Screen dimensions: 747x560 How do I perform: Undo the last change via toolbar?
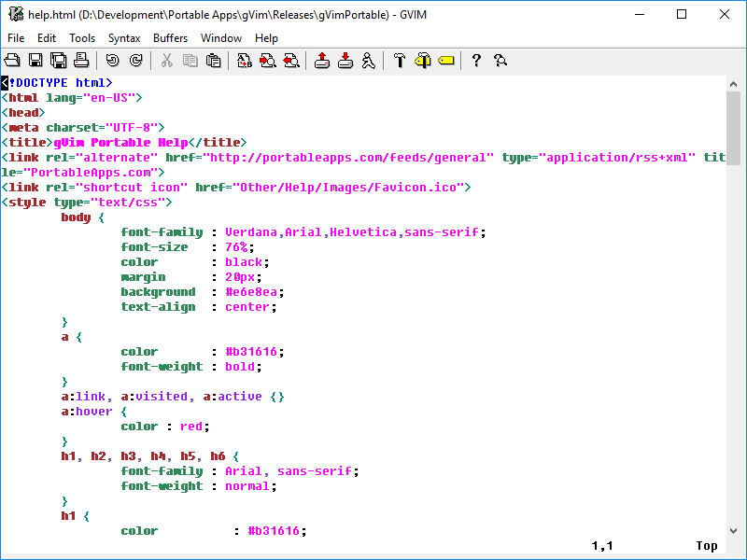tap(113, 61)
